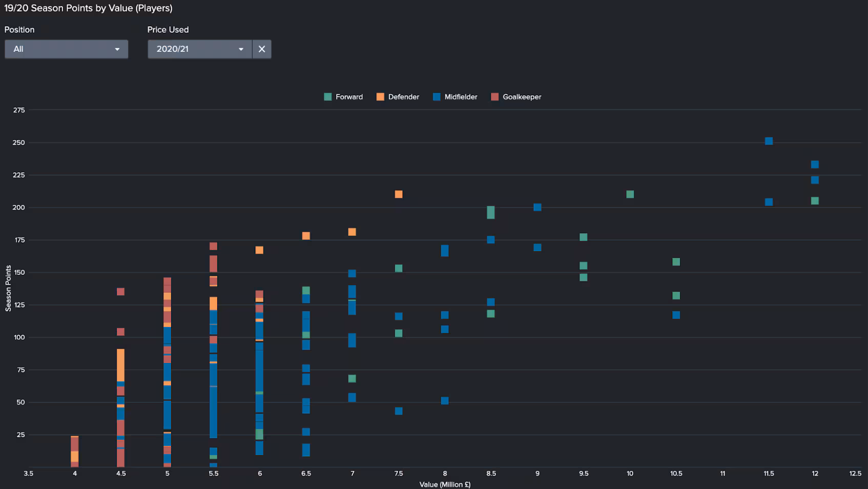Screen dimensions: 868x489
Task: Select the lowest midfielder point at value 10.5
Action: [x=676, y=315]
